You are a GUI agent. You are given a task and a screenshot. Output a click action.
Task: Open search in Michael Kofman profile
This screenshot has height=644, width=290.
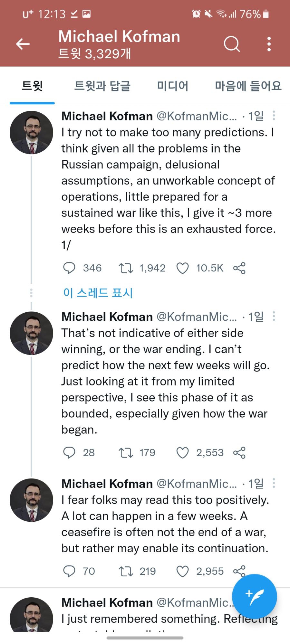[x=232, y=44]
